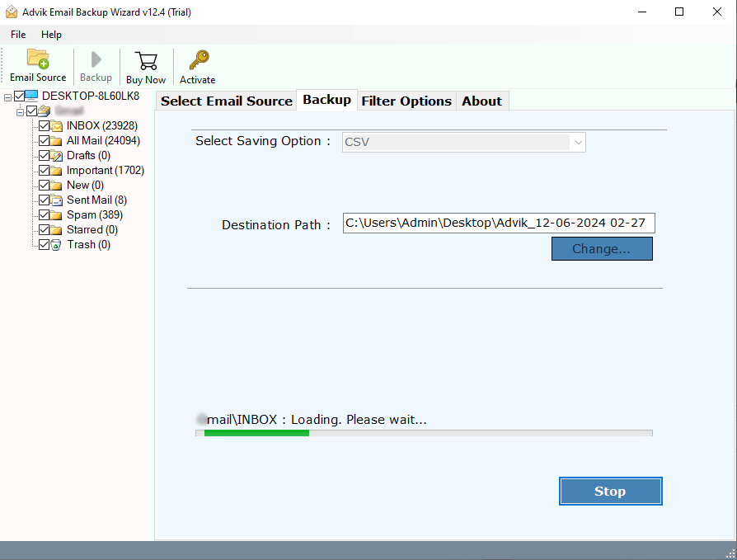Select the Trash (0) label

[x=89, y=245]
